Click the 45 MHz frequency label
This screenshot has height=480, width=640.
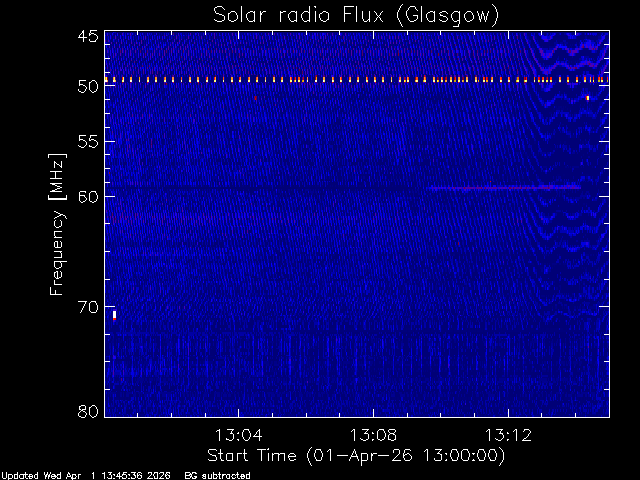88,36
